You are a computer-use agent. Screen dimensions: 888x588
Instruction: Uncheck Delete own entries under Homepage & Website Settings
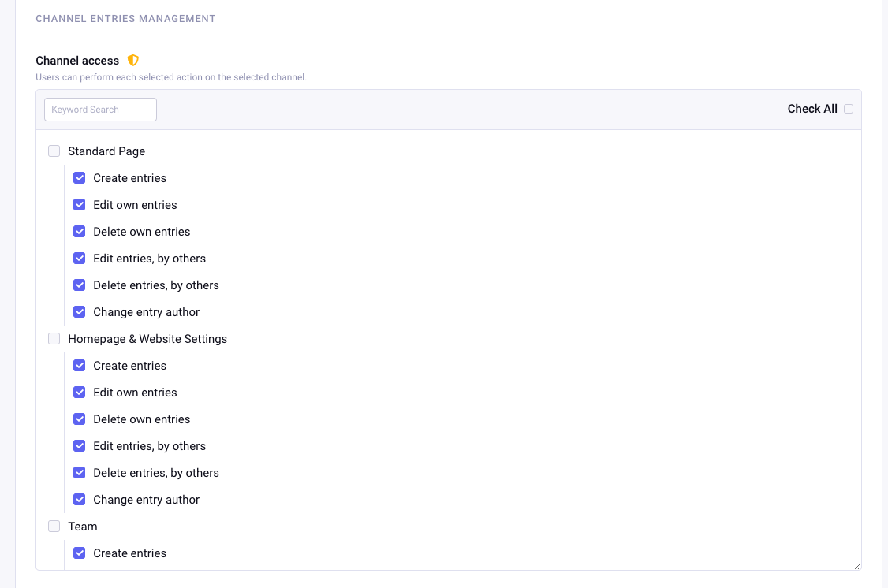[x=80, y=419]
